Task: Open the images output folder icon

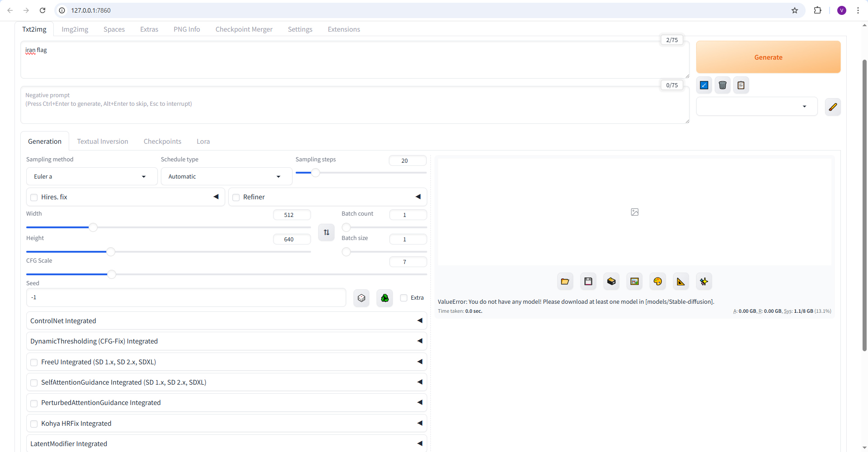Action: coord(565,282)
